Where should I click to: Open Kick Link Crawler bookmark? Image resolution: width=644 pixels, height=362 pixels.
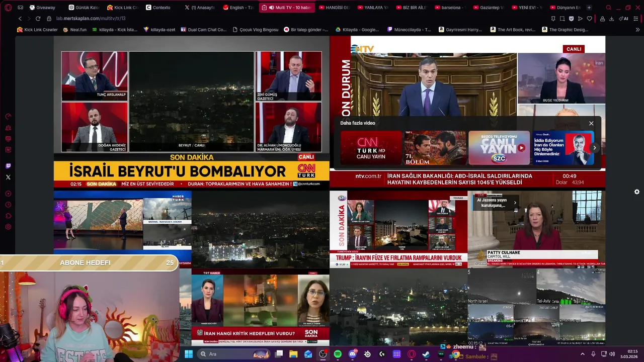click(x=37, y=30)
